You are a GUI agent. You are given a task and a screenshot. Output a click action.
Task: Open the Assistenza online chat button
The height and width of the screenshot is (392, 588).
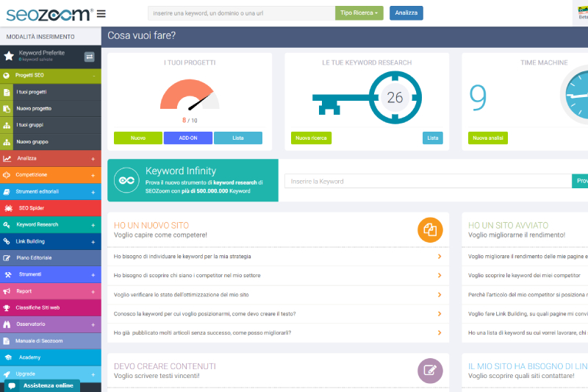pyautogui.click(x=42, y=385)
